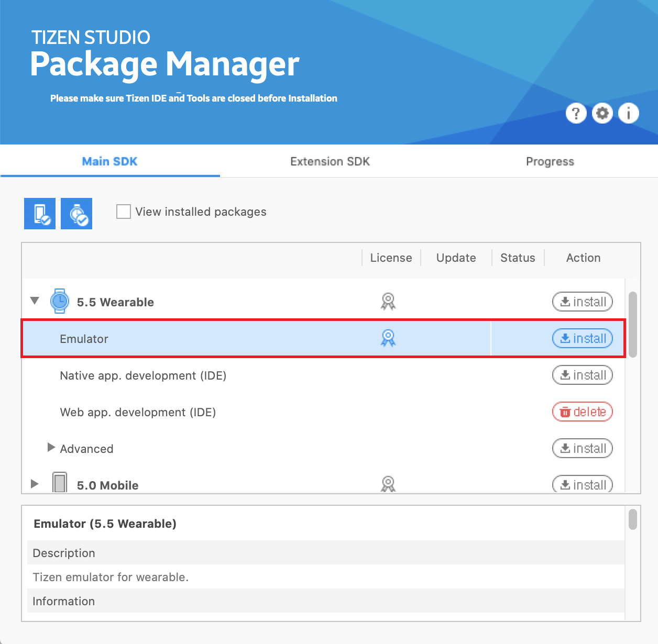View license badge for 5.5 Wearable
Screen dimensions: 658x644
click(x=388, y=302)
